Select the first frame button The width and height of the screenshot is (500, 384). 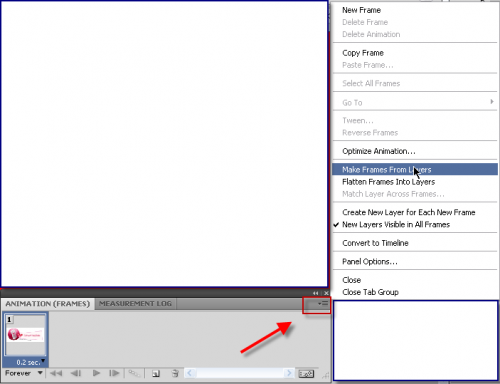coord(56,373)
